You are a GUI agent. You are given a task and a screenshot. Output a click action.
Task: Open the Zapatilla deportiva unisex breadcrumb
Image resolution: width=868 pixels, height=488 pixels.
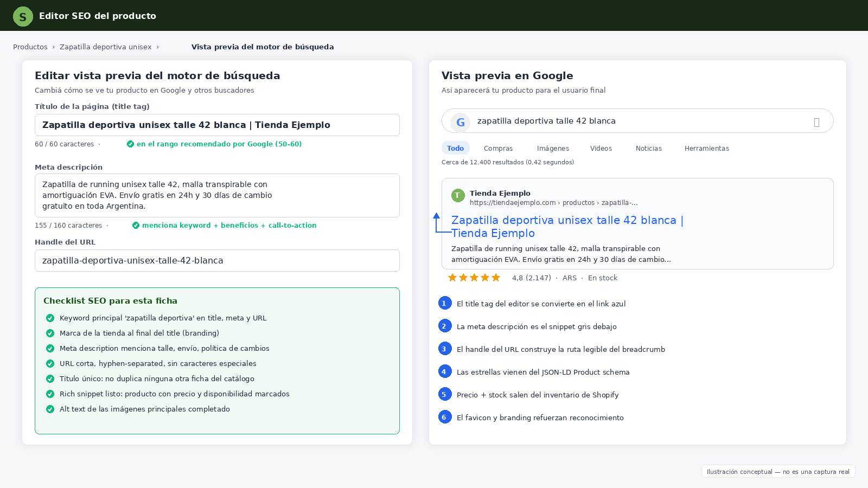(x=106, y=47)
